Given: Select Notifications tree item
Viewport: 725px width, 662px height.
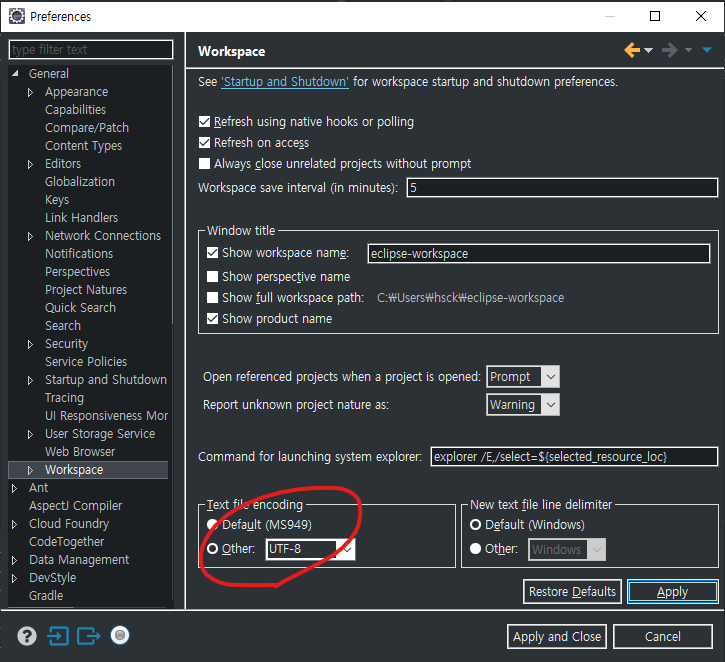Looking at the screenshot, I should pos(79,254).
